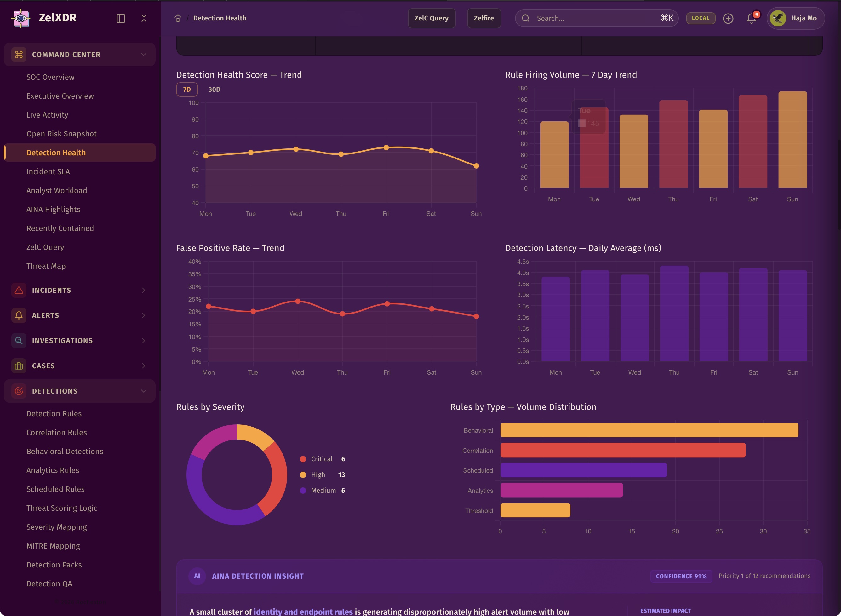
Task: Expand the Alerts section chevron
Action: 144,315
